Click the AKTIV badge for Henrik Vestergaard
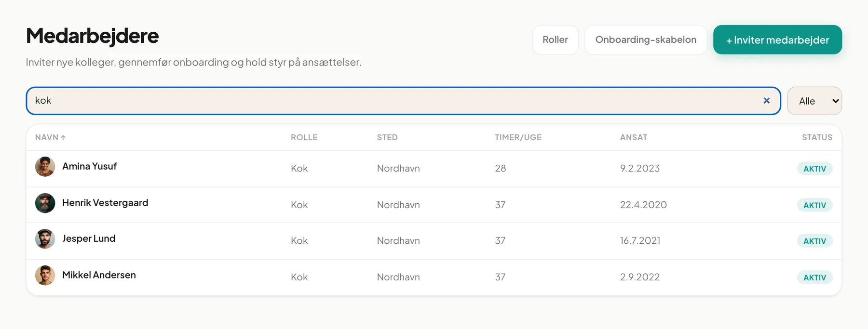The width and height of the screenshot is (868, 329). [814, 205]
